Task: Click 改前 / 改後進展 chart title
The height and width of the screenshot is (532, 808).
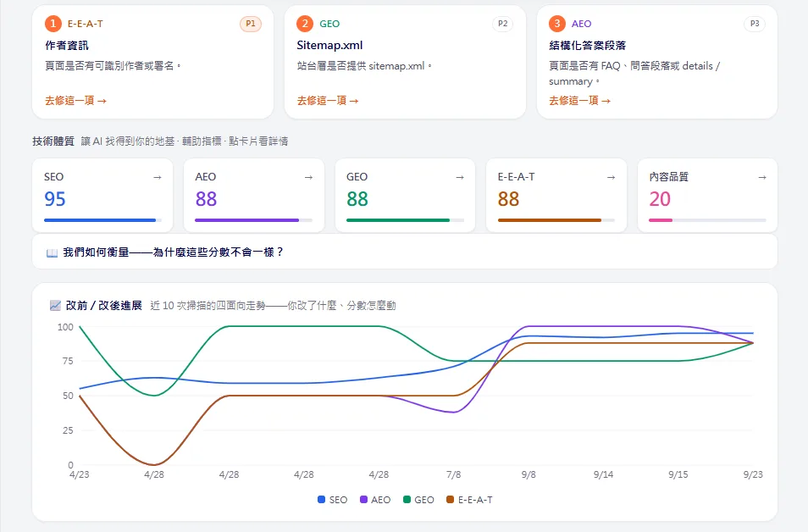Action: point(103,306)
